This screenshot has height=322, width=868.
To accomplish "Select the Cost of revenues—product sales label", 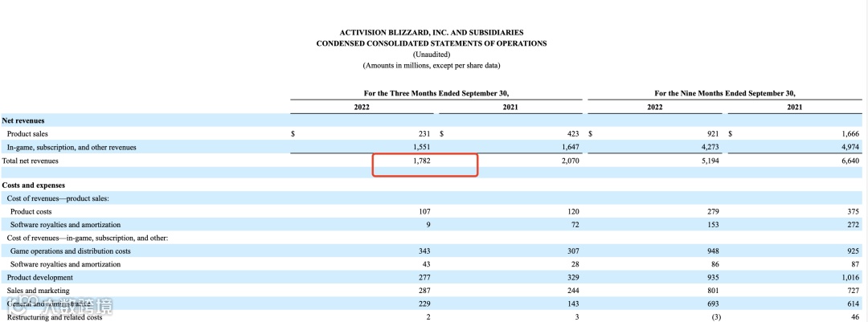I will [58, 198].
